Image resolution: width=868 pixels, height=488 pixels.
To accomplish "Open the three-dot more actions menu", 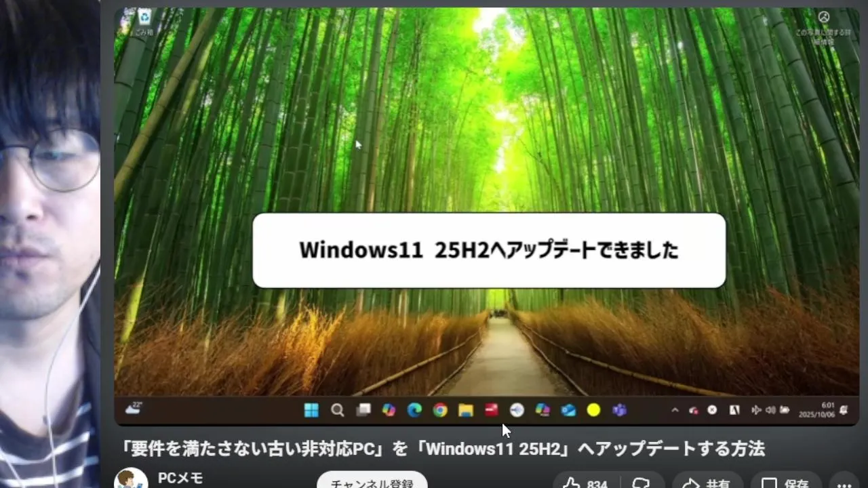I will click(x=844, y=483).
